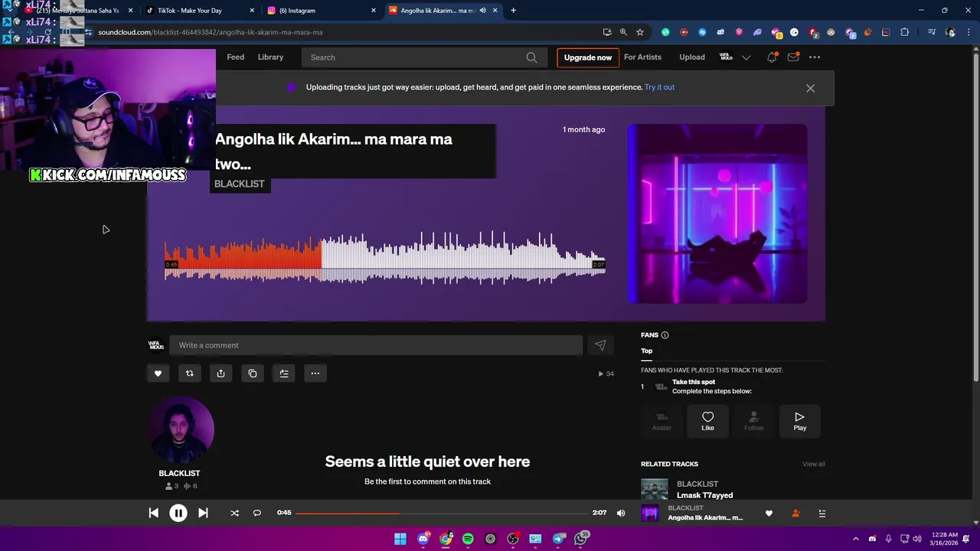View all related tracks

[813, 464]
